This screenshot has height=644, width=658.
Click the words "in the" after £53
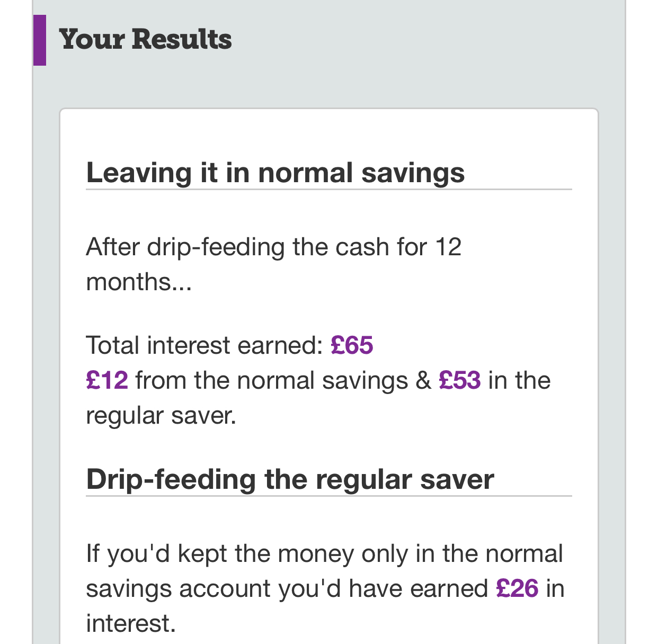point(519,380)
